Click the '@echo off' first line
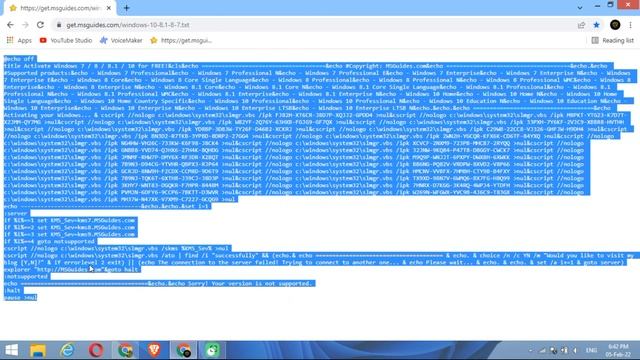The image size is (640, 360). [20, 59]
